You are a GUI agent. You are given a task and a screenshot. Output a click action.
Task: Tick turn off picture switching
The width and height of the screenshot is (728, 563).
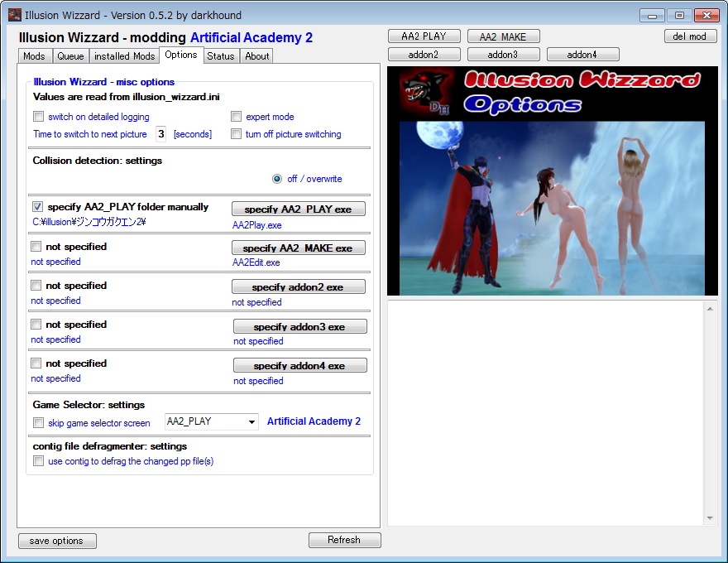tap(237, 134)
